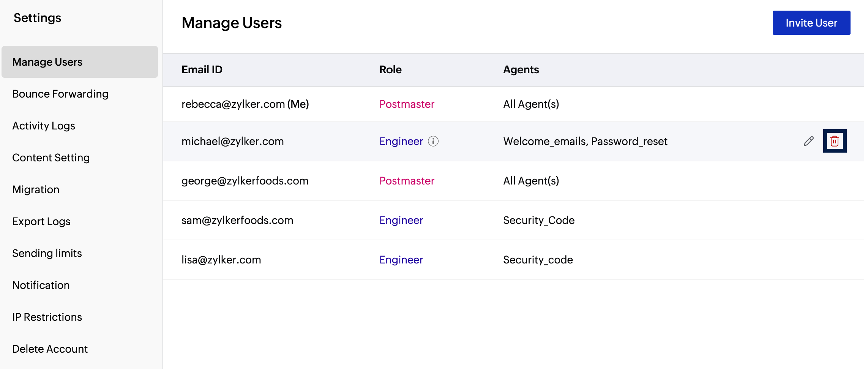Image resolution: width=868 pixels, height=369 pixels.
Task: Select Delete Account option
Action: tap(50, 349)
